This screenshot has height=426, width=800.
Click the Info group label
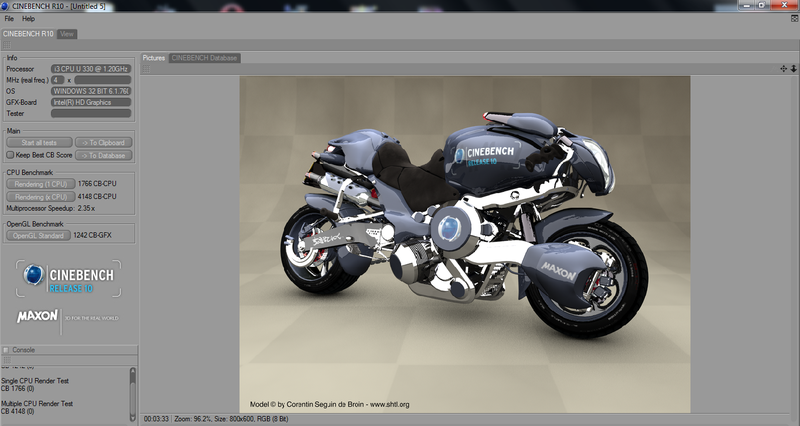click(x=12, y=58)
